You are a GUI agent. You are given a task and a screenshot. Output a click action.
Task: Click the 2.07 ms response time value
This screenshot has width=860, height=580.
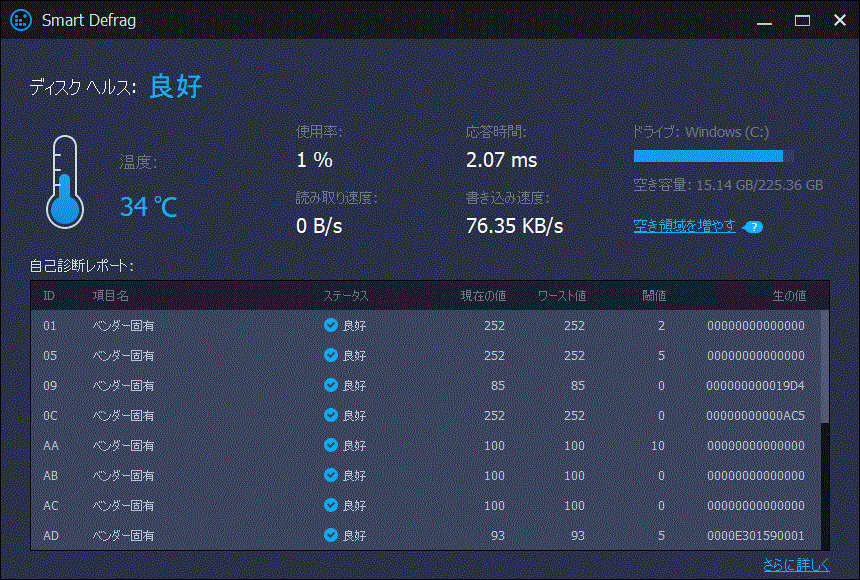click(x=501, y=160)
